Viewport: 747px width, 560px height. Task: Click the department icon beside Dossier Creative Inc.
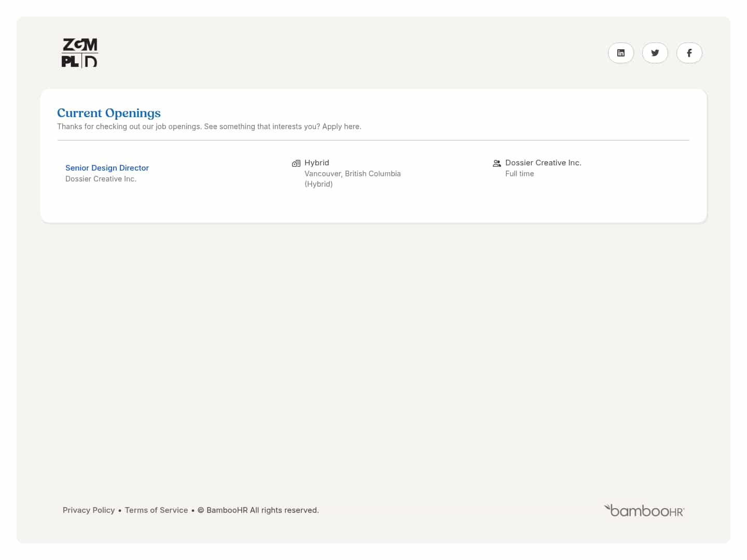497,163
